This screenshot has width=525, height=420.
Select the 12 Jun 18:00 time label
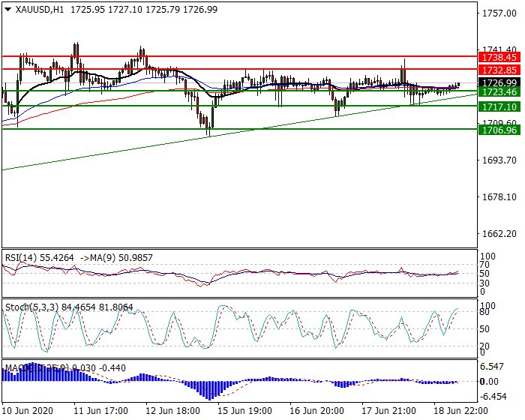pyautogui.click(x=173, y=410)
